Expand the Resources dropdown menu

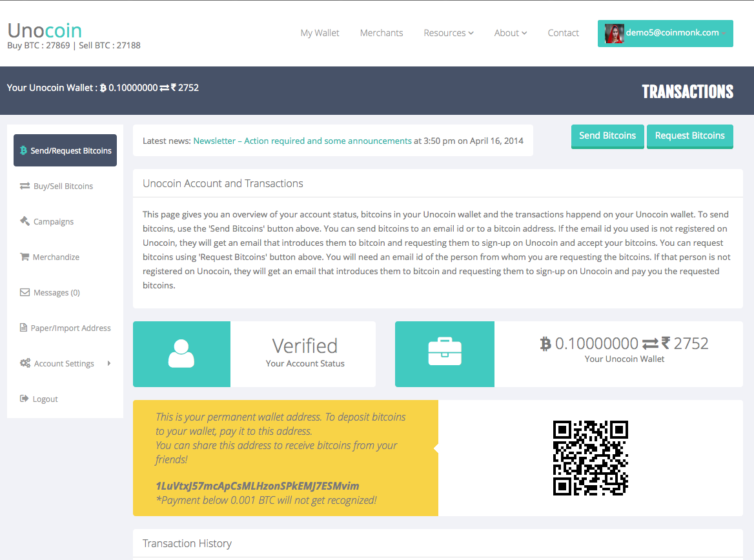point(449,33)
